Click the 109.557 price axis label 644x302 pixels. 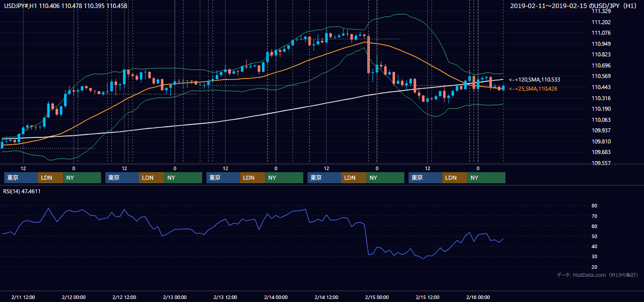coord(601,163)
